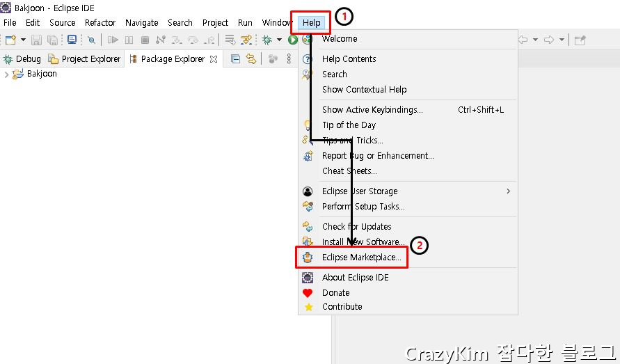Viewport: 620px width, 364px height.
Task: Choose Install New Software entry
Action: tap(408, 242)
